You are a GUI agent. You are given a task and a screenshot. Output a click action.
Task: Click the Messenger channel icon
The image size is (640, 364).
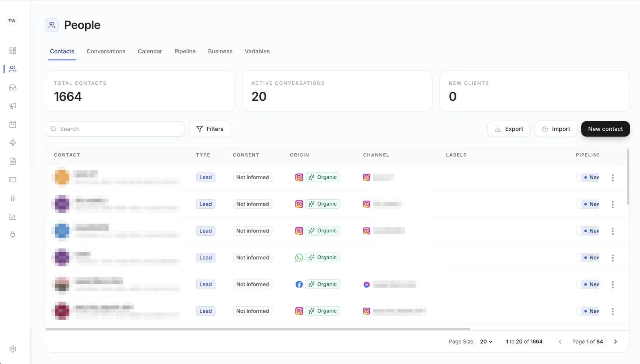366,284
